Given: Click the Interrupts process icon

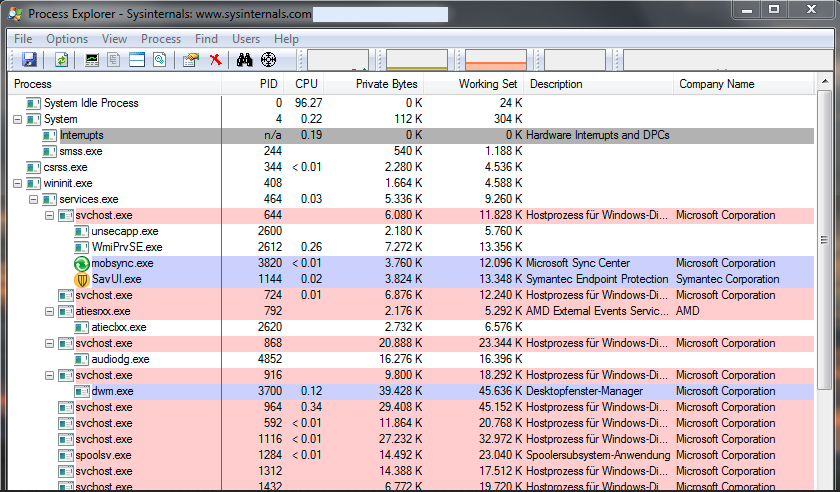Looking at the screenshot, I should [x=49, y=135].
